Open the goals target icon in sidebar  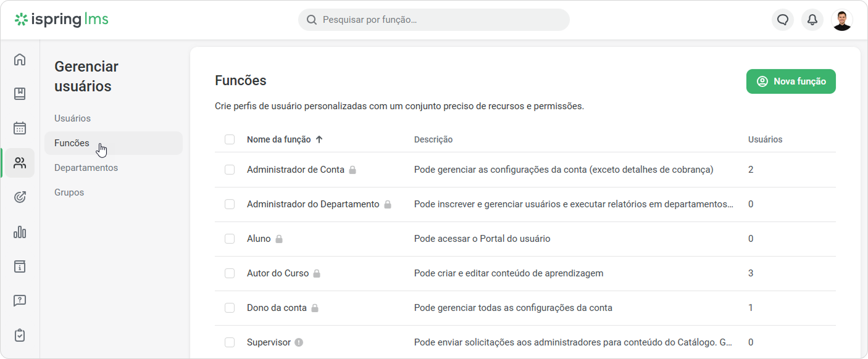pyautogui.click(x=20, y=197)
